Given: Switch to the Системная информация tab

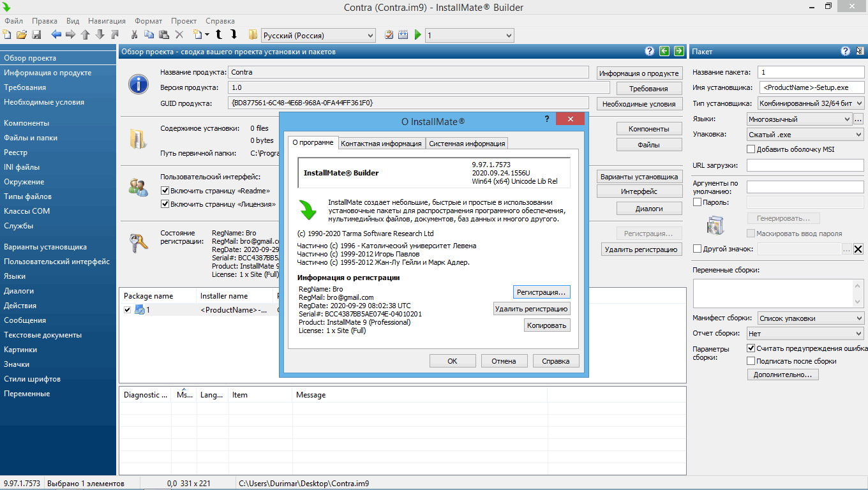Looking at the screenshot, I should (467, 144).
